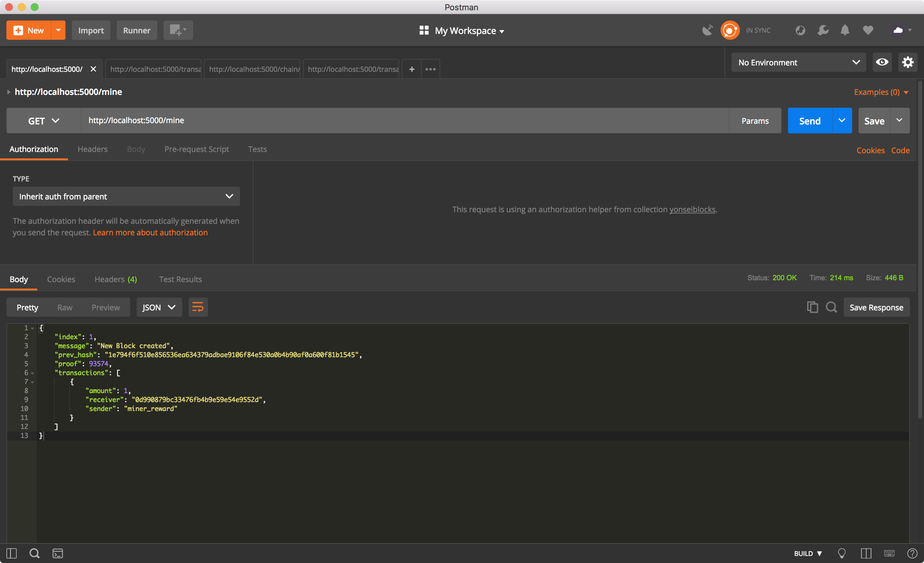Select response Headers (4) tab
Screen dimensions: 924x563
[116, 279]
